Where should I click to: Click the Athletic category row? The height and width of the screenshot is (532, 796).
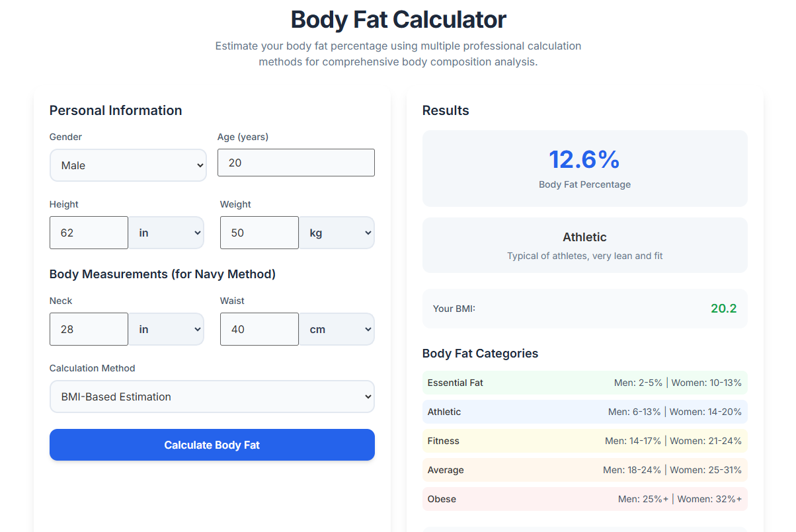point(584,411)
